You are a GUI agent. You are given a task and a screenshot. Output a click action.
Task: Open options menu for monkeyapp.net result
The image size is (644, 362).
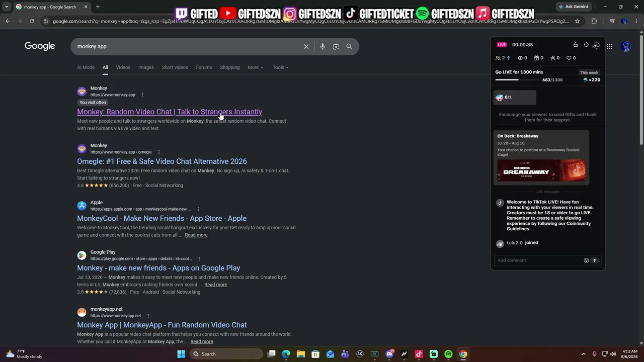pyautogui.click(x=148, y=316)
